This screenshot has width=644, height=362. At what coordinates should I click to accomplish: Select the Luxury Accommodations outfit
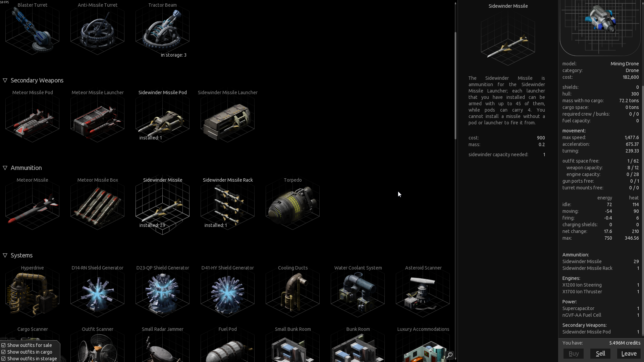pyautogui.click(x=423, y=344)
